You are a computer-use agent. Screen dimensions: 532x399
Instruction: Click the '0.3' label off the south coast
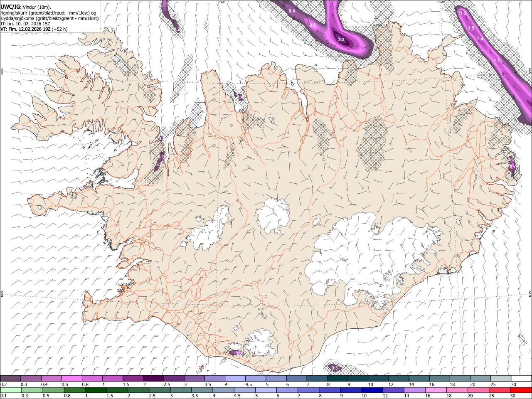click(x=335, y=368)
